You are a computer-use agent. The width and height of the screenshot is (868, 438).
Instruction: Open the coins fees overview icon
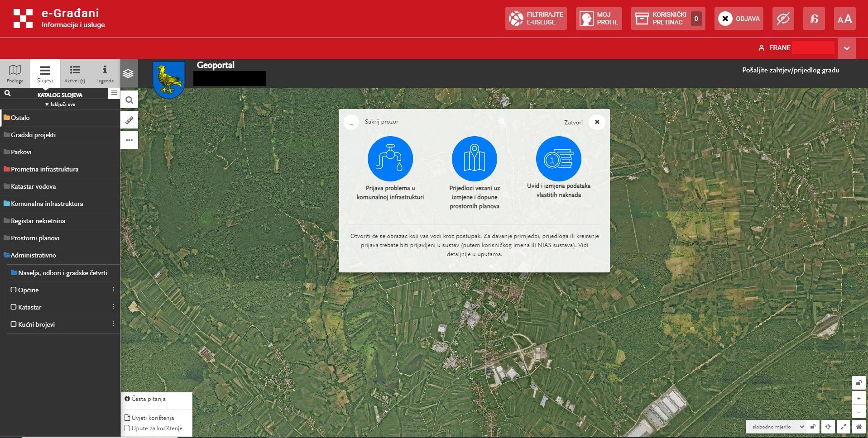pos(558,159)
